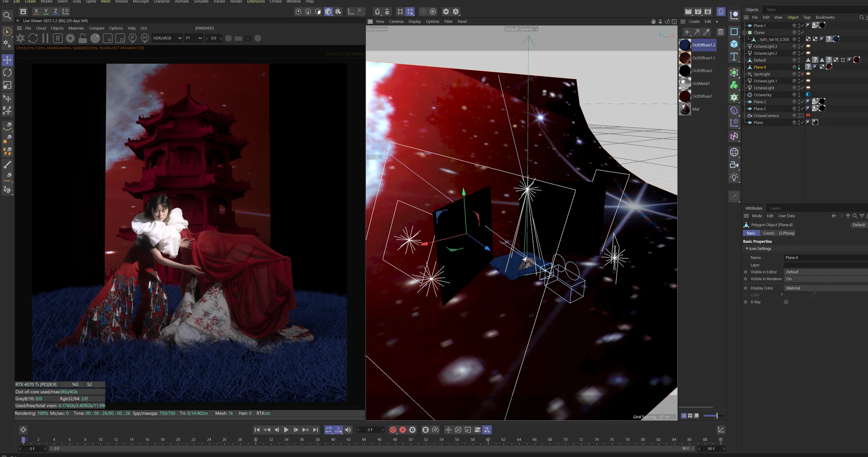Click the Live Viewer clay mode sphere icon

coord(95,38)
